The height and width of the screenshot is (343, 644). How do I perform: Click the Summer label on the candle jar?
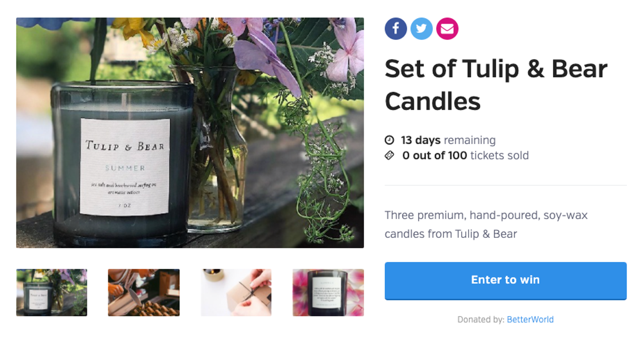[125, 168]
